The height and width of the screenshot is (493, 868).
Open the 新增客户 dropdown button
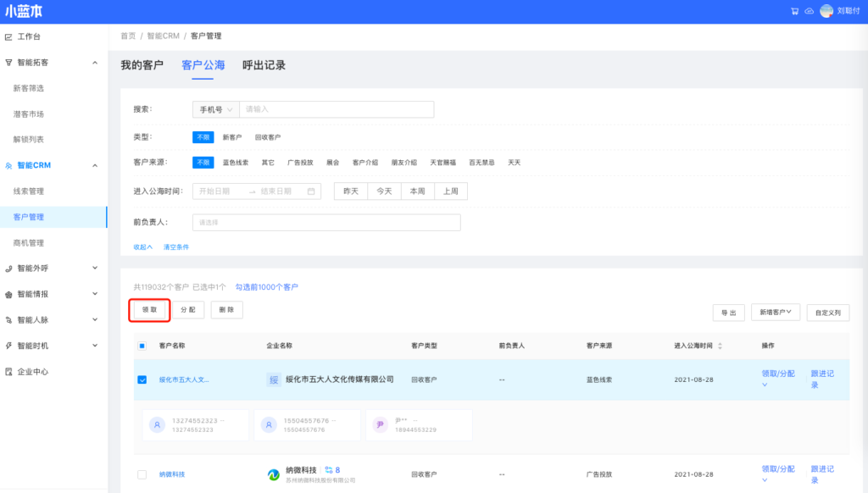tap(776, 312)
